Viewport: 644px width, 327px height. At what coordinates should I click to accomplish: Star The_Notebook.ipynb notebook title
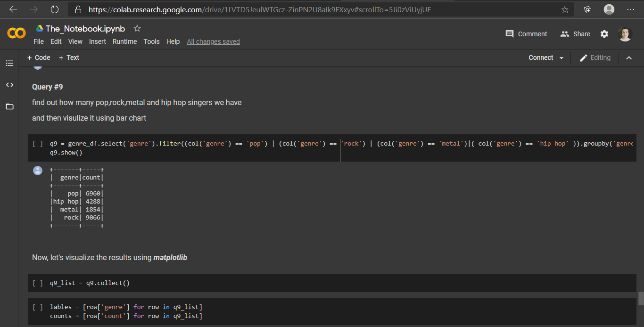[x=137, y=29]
